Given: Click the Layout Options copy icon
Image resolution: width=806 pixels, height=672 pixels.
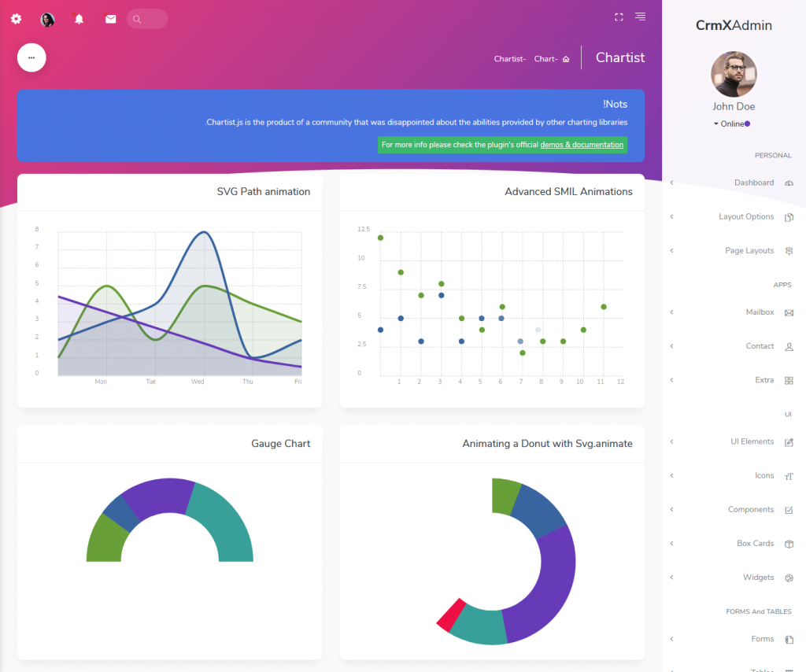Looking at the screenshot, I should [789, 217].
